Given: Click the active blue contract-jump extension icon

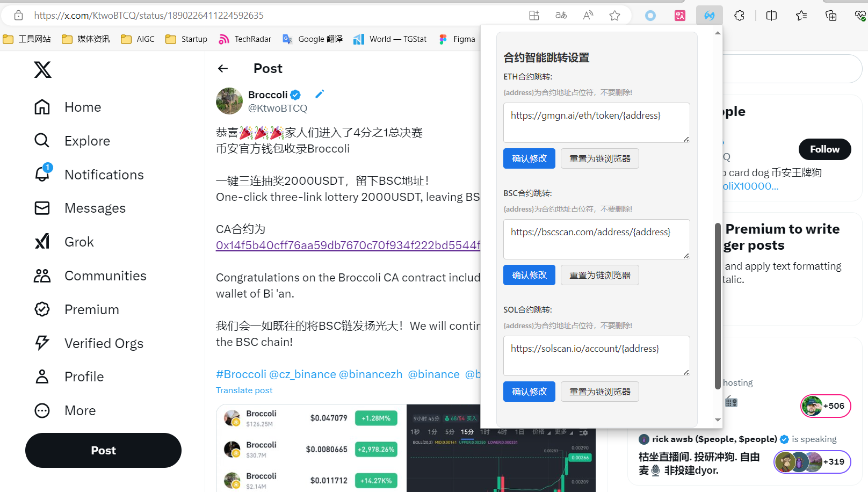Looking at the screenshot, I should click(x=710, y=16).
